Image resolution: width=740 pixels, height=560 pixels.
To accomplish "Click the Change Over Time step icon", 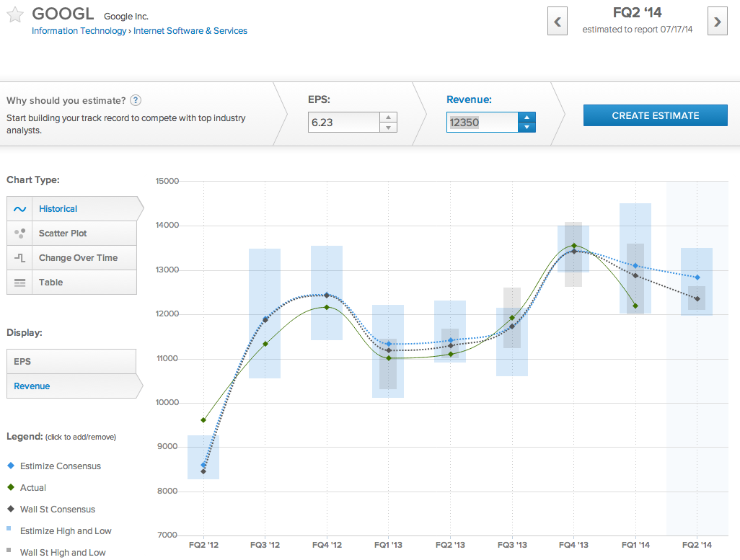I will click(x=19, y=257).
